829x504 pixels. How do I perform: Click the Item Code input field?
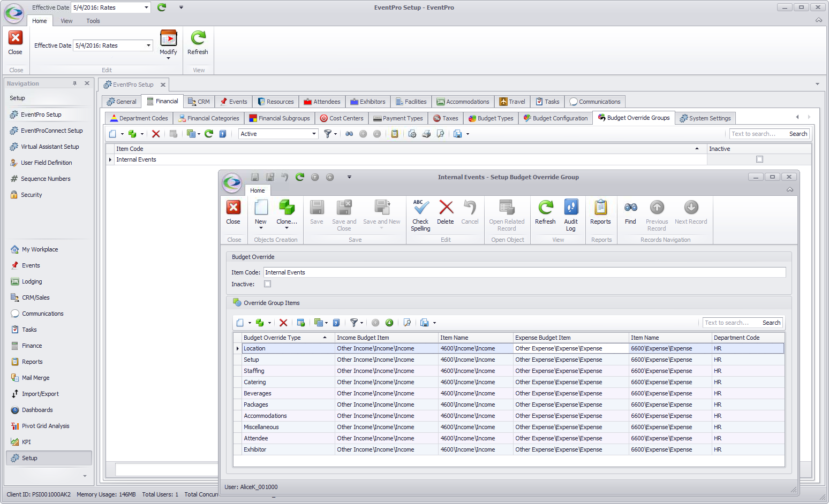524,272
